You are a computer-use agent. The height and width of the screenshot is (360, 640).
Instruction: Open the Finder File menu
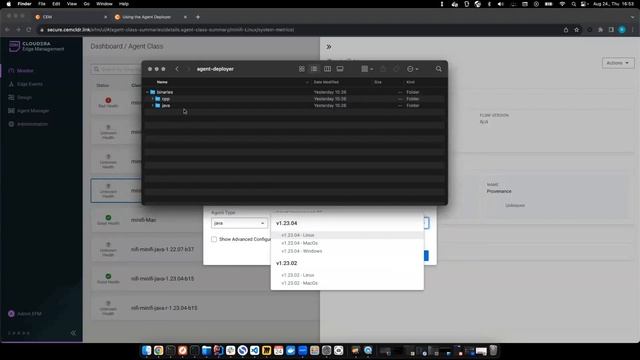[x=42, y=4]
